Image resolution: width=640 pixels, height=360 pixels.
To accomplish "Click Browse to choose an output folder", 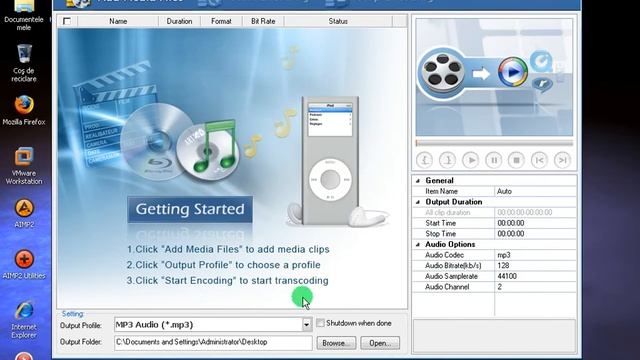I will pyautogui.click(x=336, y=343).
